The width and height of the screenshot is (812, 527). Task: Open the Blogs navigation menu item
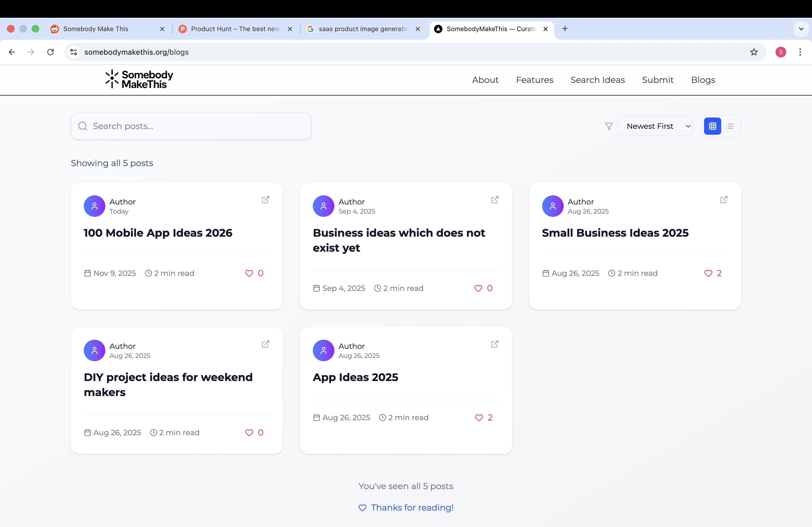703,80
